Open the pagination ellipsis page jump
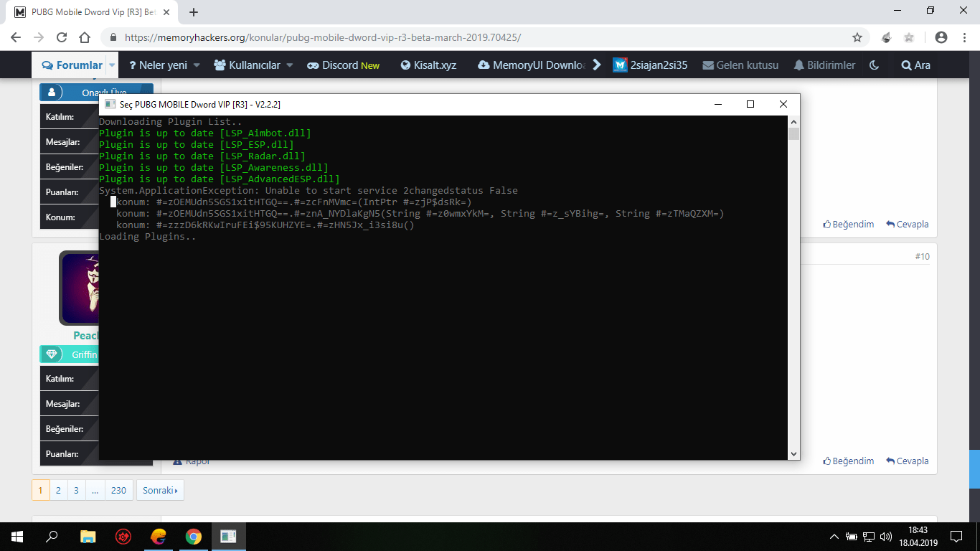 (x=95, y=491)
